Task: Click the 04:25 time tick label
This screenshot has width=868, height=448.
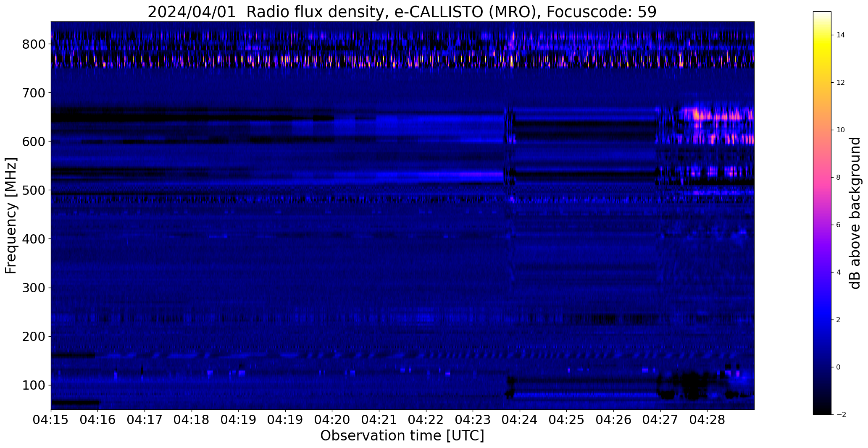Action: [567, 420]
